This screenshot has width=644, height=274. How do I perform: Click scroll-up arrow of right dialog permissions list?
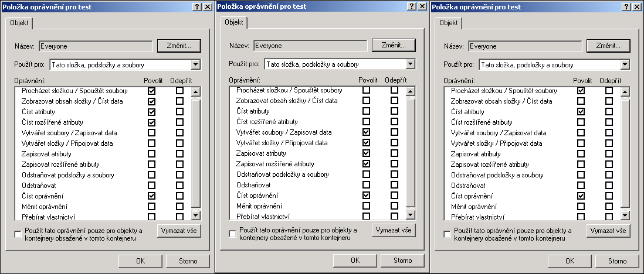pyautogui.click(x=625, y=92)
